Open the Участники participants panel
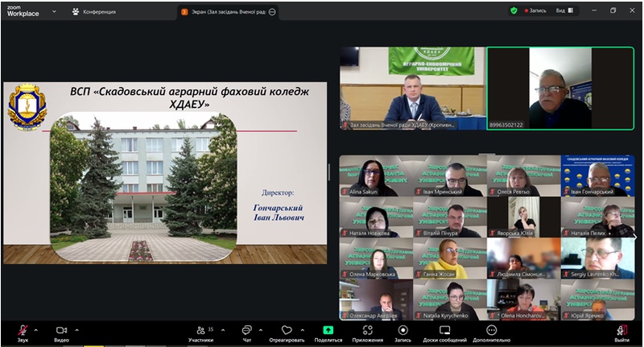The width and height of the screenshot is (644, 347). 200,331
